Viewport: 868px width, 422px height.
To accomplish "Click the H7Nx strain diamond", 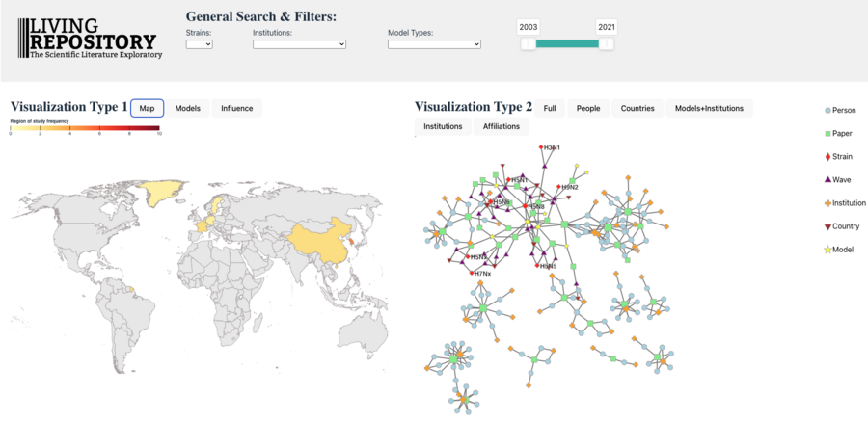I will 472,274.
